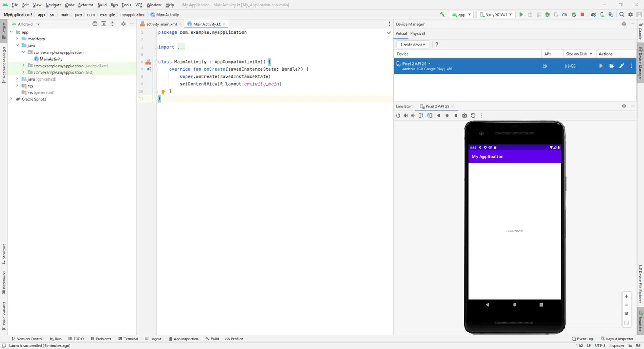The image size is (644, 349).
Task: Rotate emulator left (counterclockwise) icon
Action: click(x=421, y=115)
